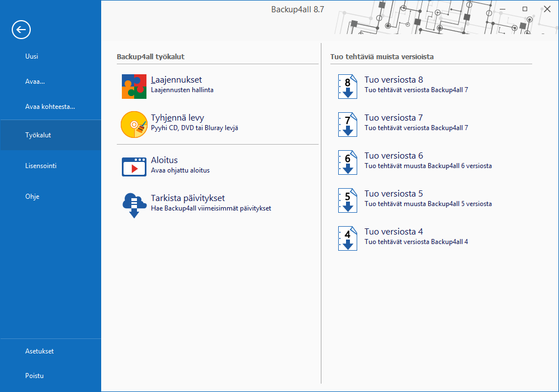The height and width of the screenshot is (392, 559).
Task: Click the Aloitus title link
Action: 164,160
